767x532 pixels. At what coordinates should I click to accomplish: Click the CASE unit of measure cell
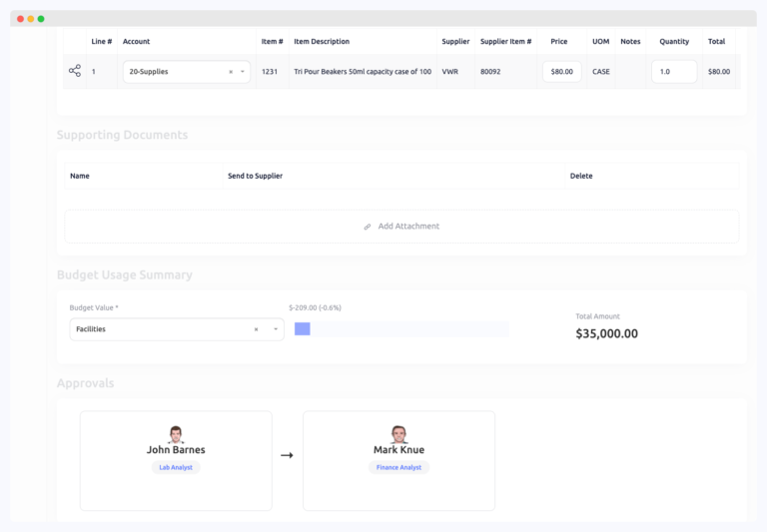pyautogui.click(x=600, y=72)
